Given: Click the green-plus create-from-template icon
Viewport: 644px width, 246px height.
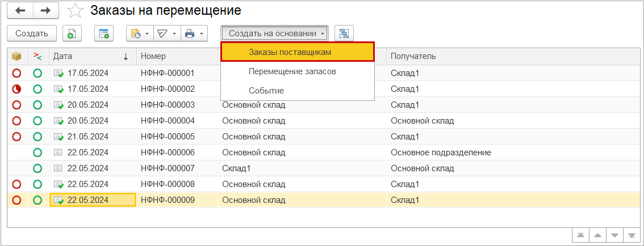Looking at the screenshot, I should (x=104, y=33).
